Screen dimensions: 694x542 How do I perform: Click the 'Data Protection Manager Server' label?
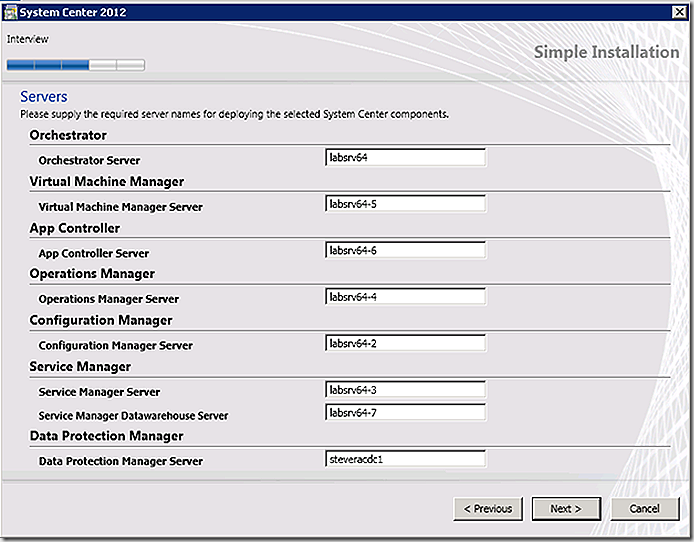(120, 461)
